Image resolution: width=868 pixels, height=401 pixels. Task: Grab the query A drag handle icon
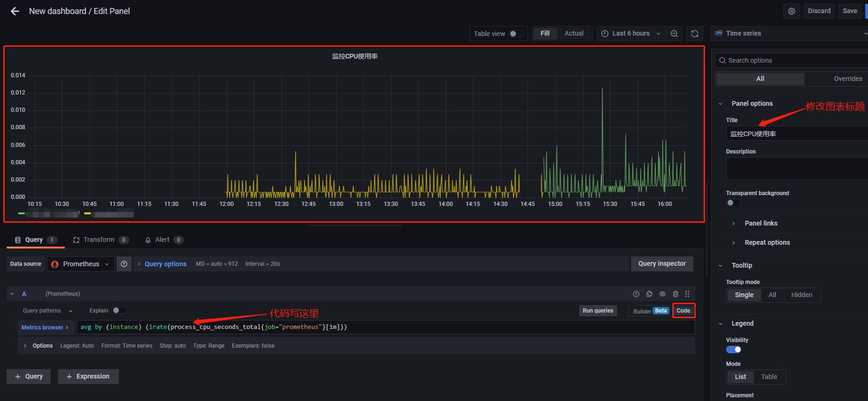687,294
